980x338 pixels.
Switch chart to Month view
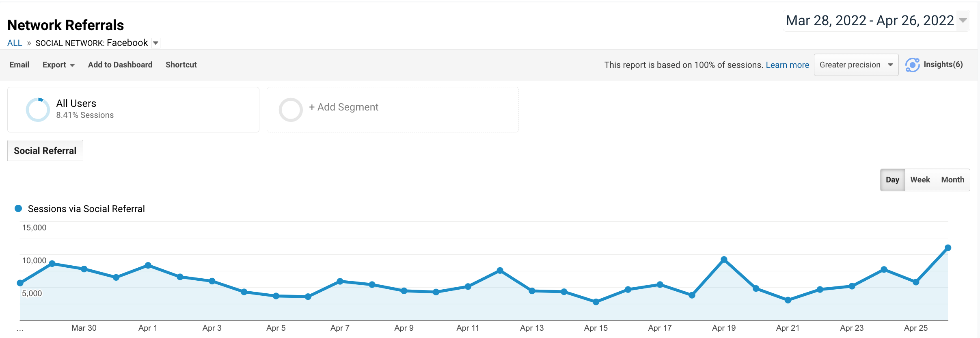coord(952,180)
